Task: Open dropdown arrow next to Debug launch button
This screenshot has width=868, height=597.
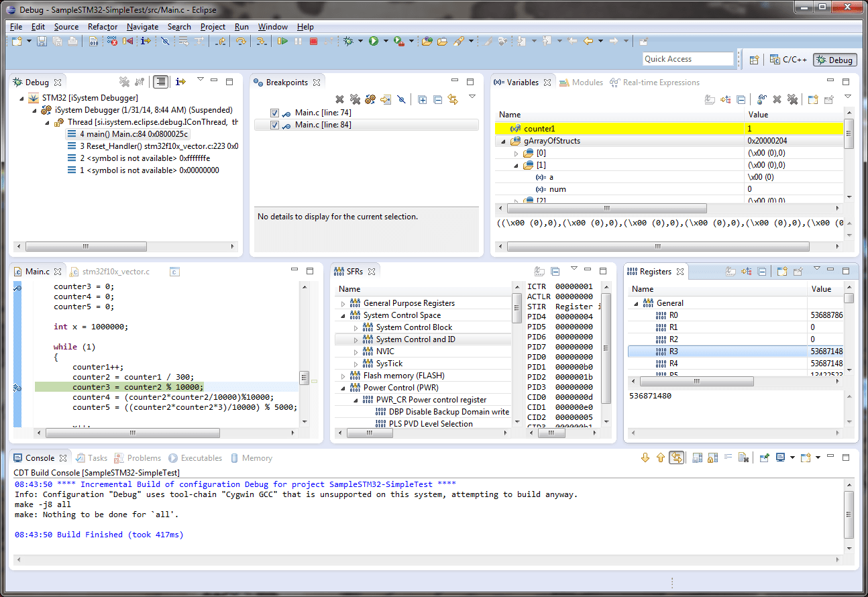Action: (x=361, y=42)
